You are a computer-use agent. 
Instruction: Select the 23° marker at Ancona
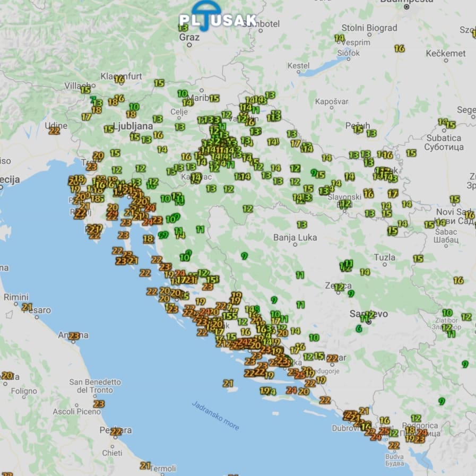coord(74,336)
